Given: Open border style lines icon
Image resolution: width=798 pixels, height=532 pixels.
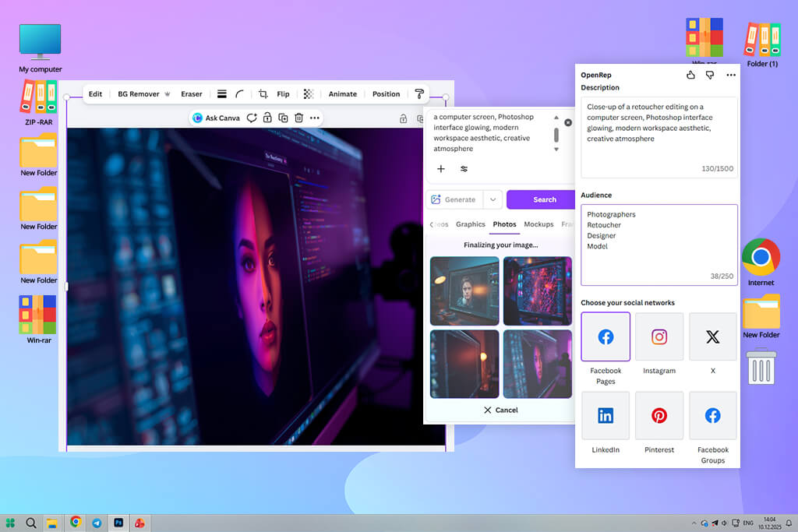Looking at the screenshot, I should point(222,94).
